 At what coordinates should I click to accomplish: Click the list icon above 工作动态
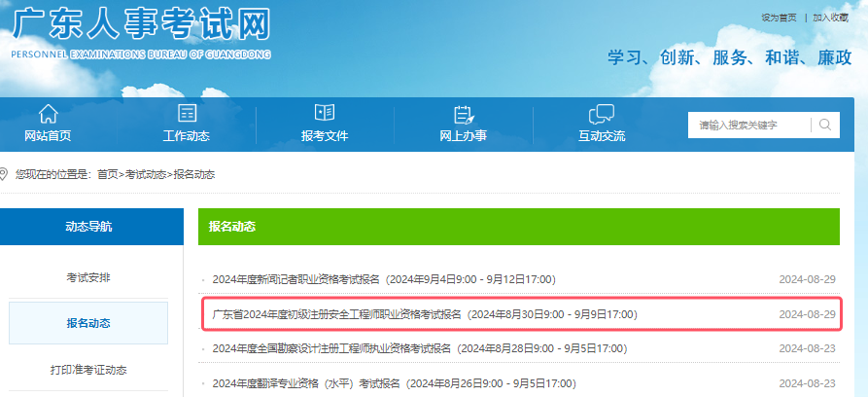tap(187, 113)
